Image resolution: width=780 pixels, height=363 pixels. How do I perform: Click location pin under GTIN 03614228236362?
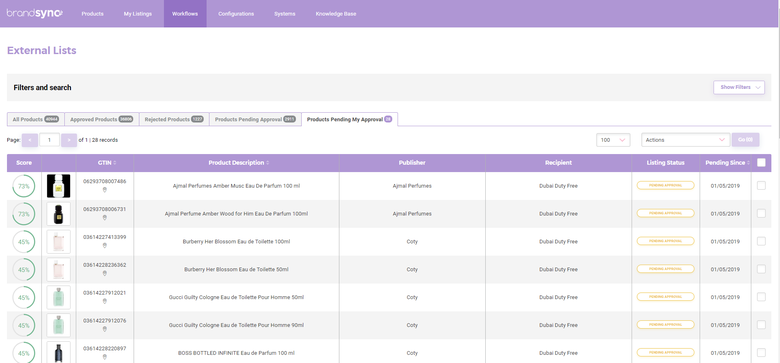pos(104,273)
